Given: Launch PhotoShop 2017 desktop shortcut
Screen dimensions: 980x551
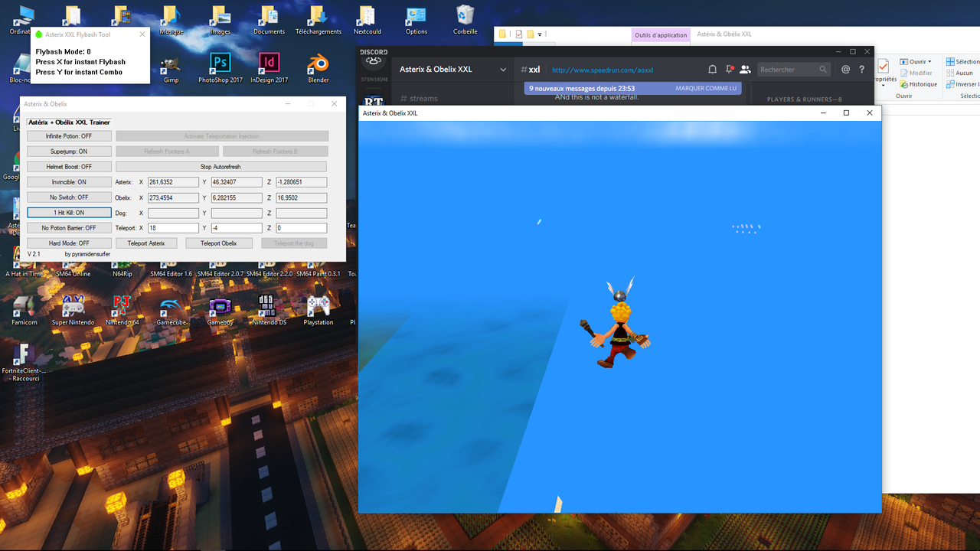Looking at the screenshot, I should pyautogui.click(x=220, y=67).
